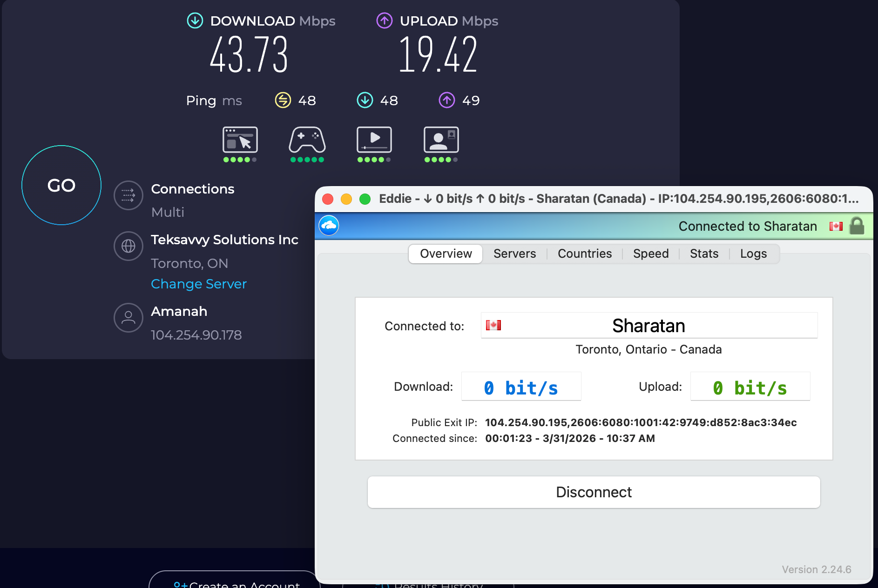Select the gaming controller performance icon
The image size is (878, 588).
click(x=307, y=141)
